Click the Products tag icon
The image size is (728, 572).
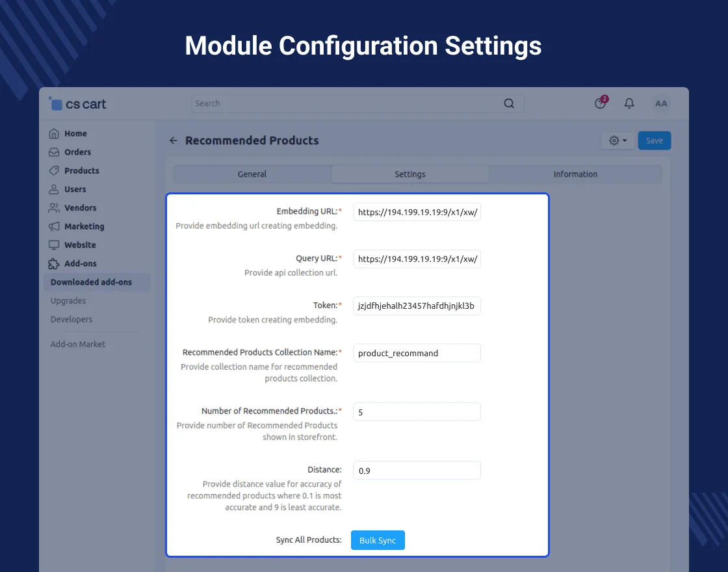tap(54, 171)
